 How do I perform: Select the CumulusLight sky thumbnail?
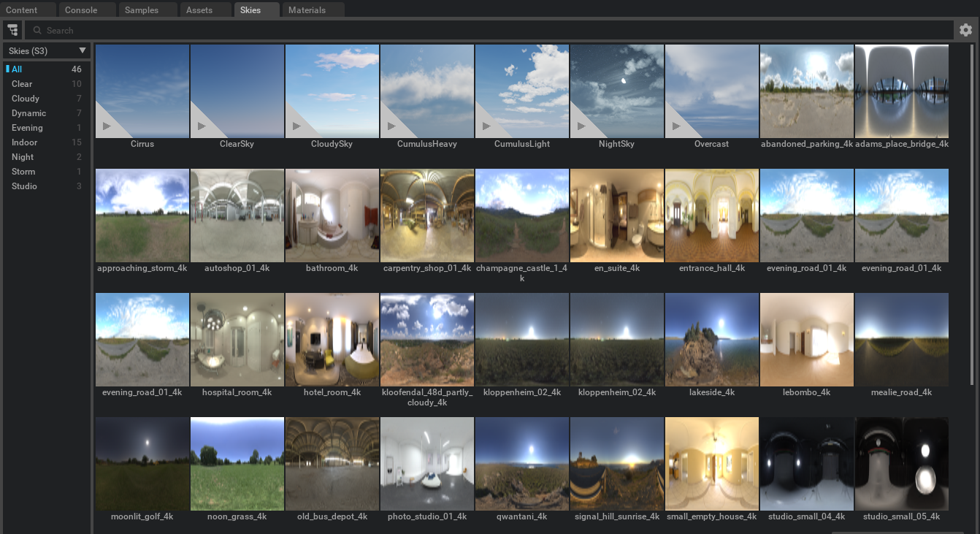522,91
